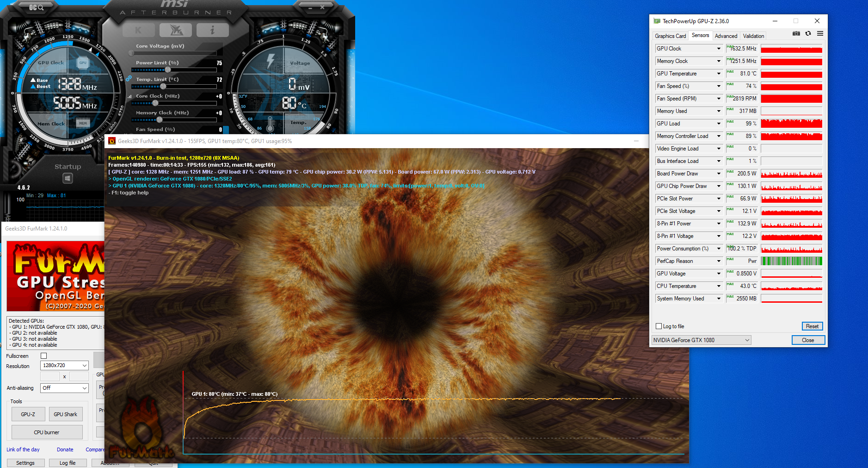This screenshot has height=468, width=868.
Task: Expand the Fan Speed (RPM) sensor dropdown
Action: pyautogui.click(x=719, y=99)
